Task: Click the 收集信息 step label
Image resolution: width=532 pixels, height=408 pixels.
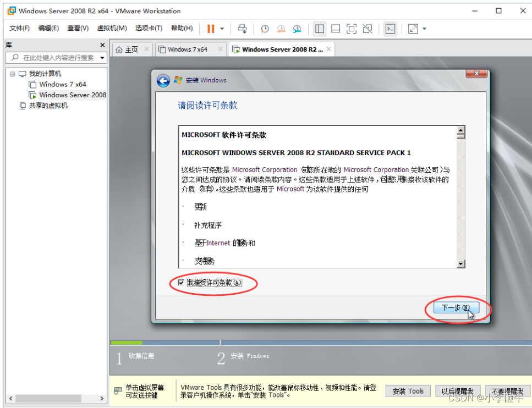Action: pos(141,356)
